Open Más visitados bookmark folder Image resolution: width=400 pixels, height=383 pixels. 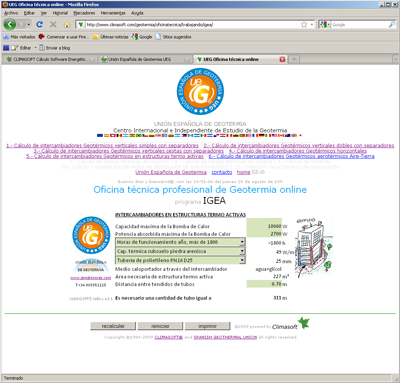click(19, 37)
